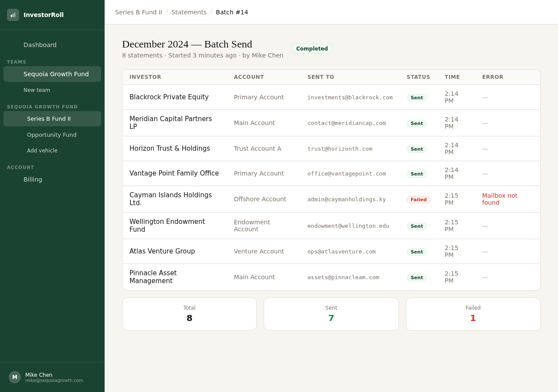Viewport: 558px width, 392px height.
Task: Open the Mailbox not found error link
Action: 500,199
